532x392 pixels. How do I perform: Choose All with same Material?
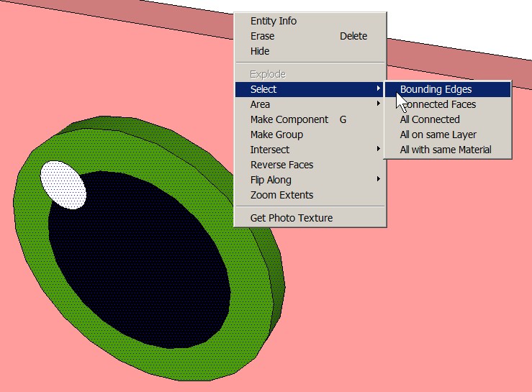pos(446,150)
